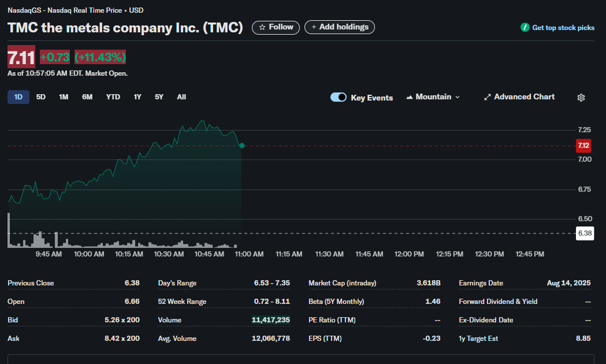Follow the TMC stock
The width and height of the screenshot is (606, 364).
[x=276, y=27]
